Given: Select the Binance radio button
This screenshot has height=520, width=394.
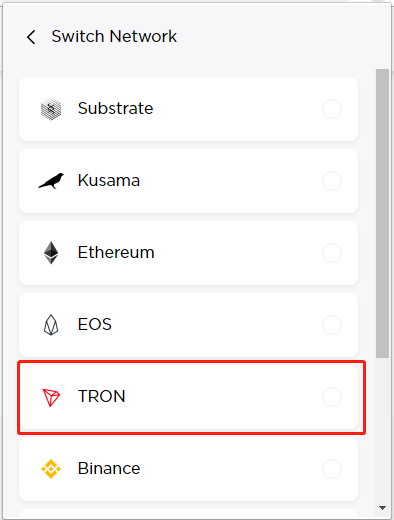Looking at the screenshot, I should [332, 469].
